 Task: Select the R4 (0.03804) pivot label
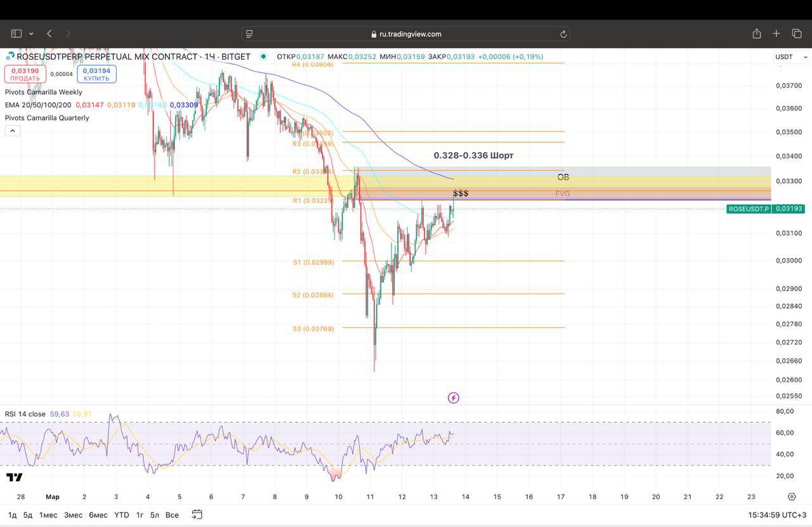[x=312, y=64]
